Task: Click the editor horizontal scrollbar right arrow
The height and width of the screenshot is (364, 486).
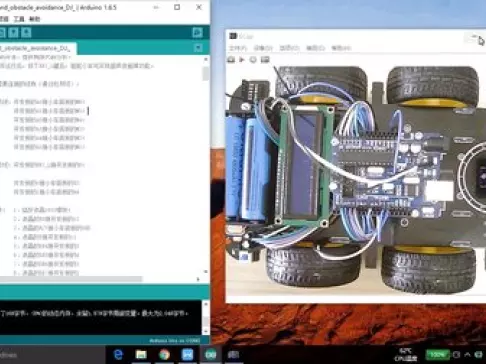Action: 198,279
